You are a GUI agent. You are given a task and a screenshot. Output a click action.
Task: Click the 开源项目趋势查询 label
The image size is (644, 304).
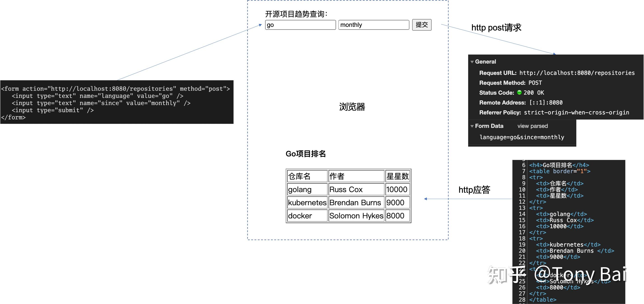[296, 14]
